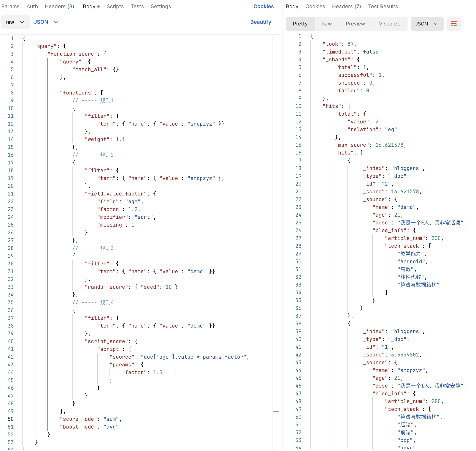Select the request Body tab
Viewport: 476px width, 451px height.
tap(91, 6)
